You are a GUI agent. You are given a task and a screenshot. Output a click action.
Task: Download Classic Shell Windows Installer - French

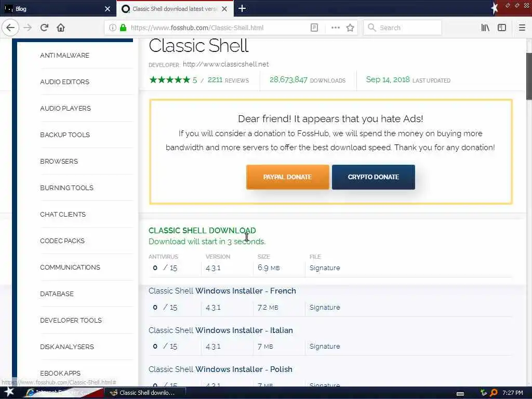pos(222,291)
